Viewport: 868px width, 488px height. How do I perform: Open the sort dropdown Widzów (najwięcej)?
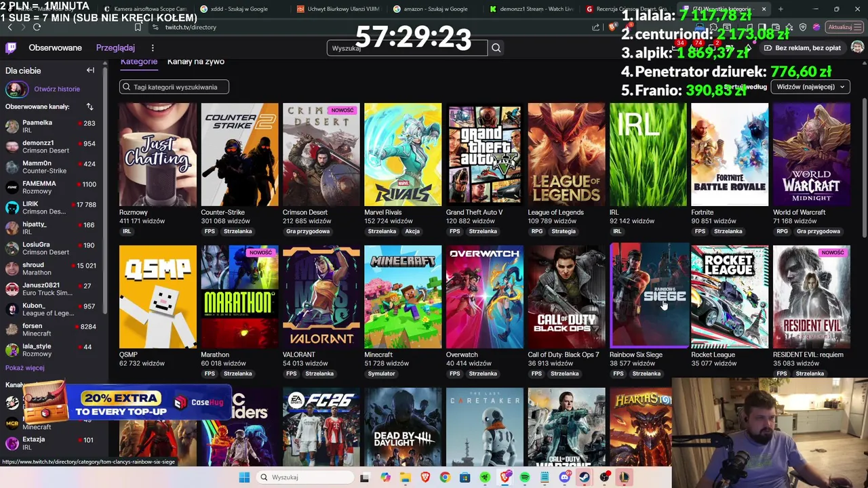(x=810, y=87)
